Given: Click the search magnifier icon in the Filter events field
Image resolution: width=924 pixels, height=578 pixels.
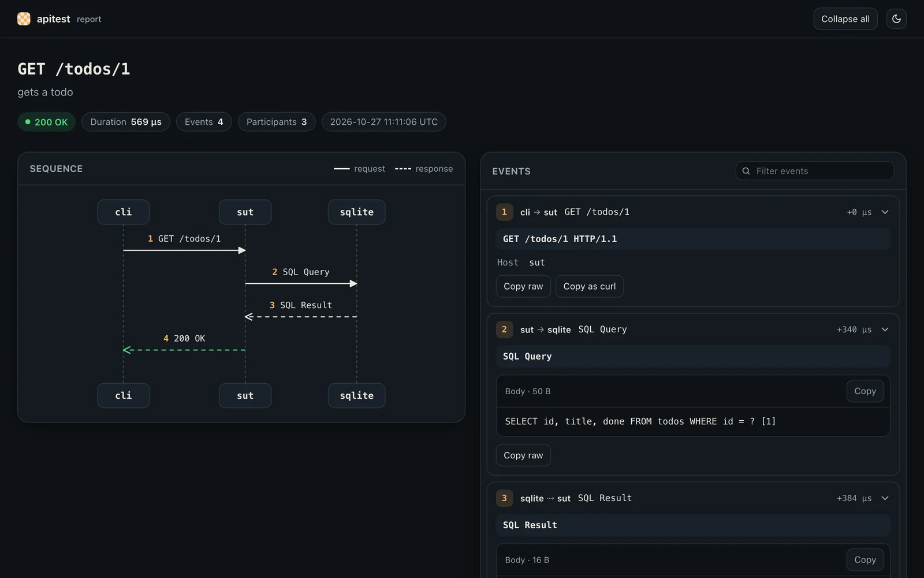Looking at the screenshot, I should coord(746,171).
